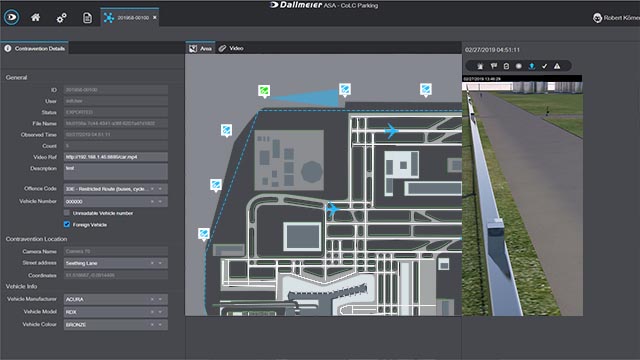Select the lowest camera marker on the map
This screenshot has height=360, width=640.
point(204,234)
